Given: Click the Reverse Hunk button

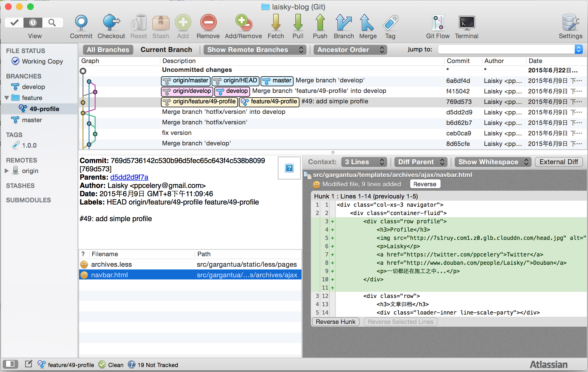Looking at the screenshot, I should [335, 322].
